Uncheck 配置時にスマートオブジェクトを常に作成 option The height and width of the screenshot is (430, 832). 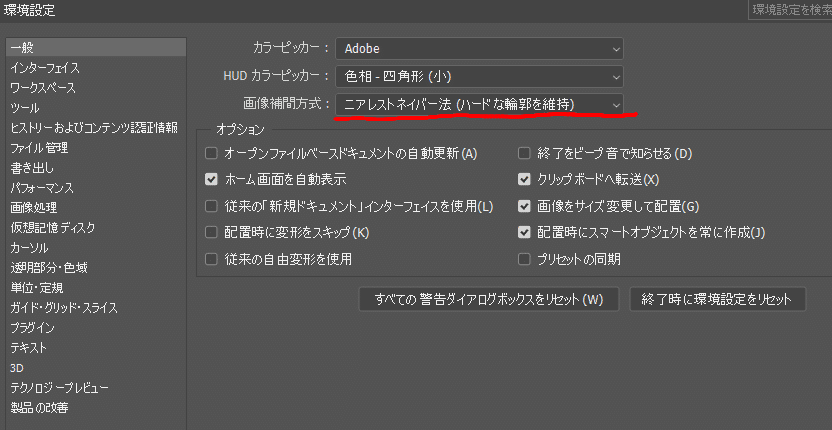[x=524, y=233]
